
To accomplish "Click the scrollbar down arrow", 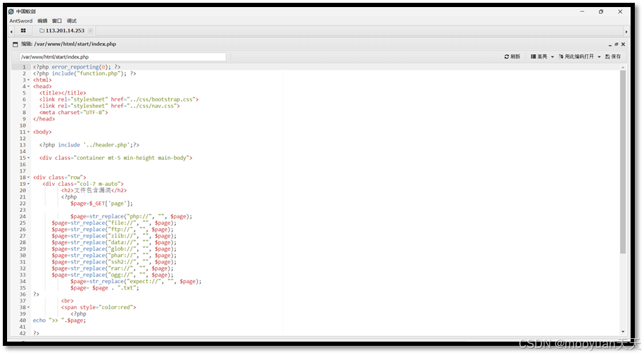I will coord(623,331).
